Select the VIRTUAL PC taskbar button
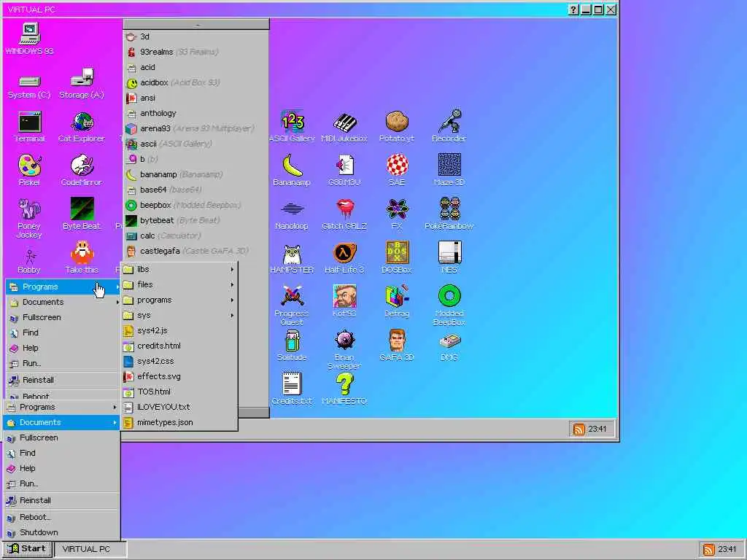 pyautogui.click(x=90, y=549)
